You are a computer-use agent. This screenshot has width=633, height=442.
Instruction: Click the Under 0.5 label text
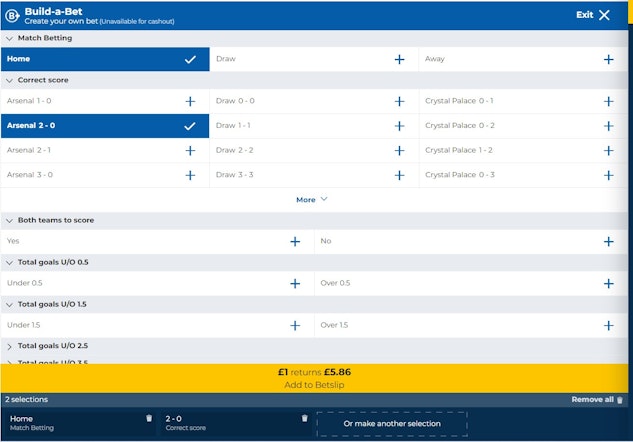(25, 283)
